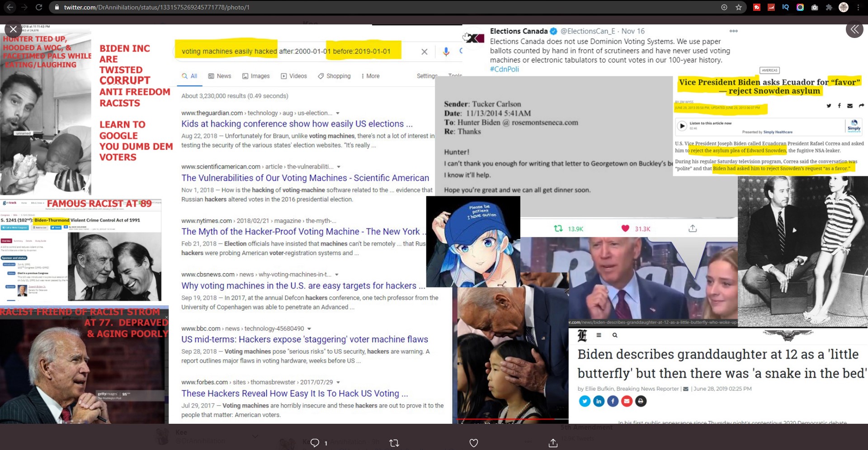Play 'Listen to this article now' audio
Screen dimensions: 868x450
(682, 126)
